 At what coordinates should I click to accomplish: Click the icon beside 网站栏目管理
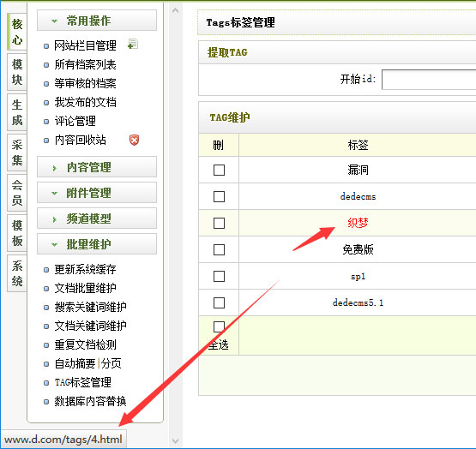(133, 45)
